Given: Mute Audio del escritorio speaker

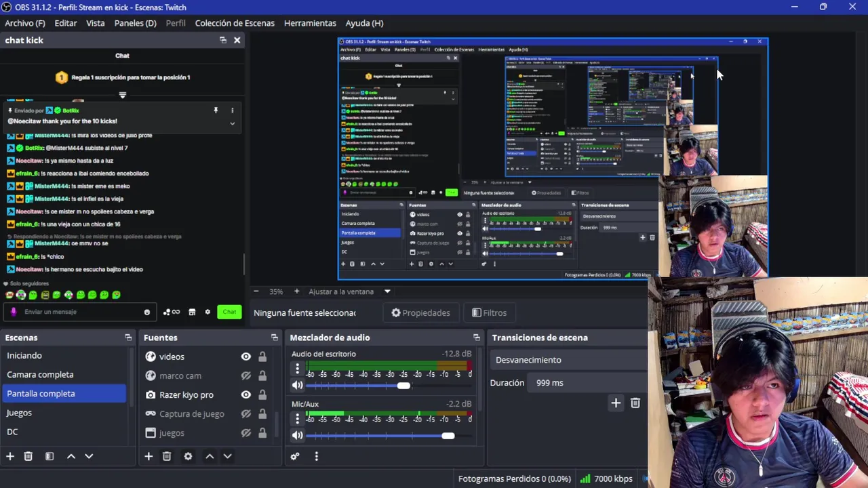Looking at the screenshot, I should (297, 385).
